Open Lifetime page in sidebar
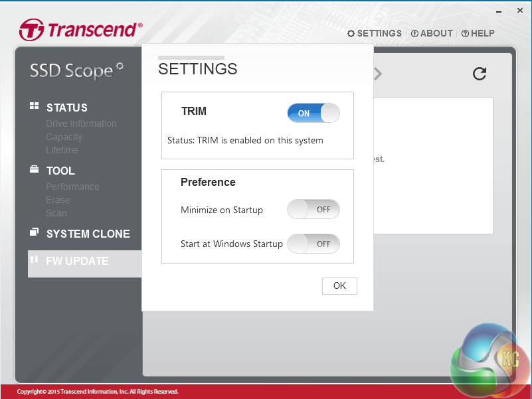The width and height of the screenshot is (532, 399). tap(62, 150)
